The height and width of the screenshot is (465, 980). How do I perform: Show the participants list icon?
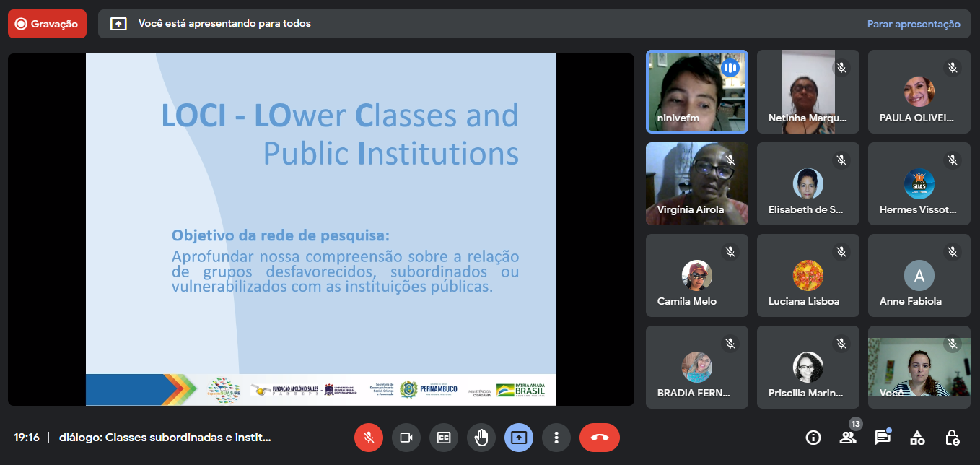[848, 438]
